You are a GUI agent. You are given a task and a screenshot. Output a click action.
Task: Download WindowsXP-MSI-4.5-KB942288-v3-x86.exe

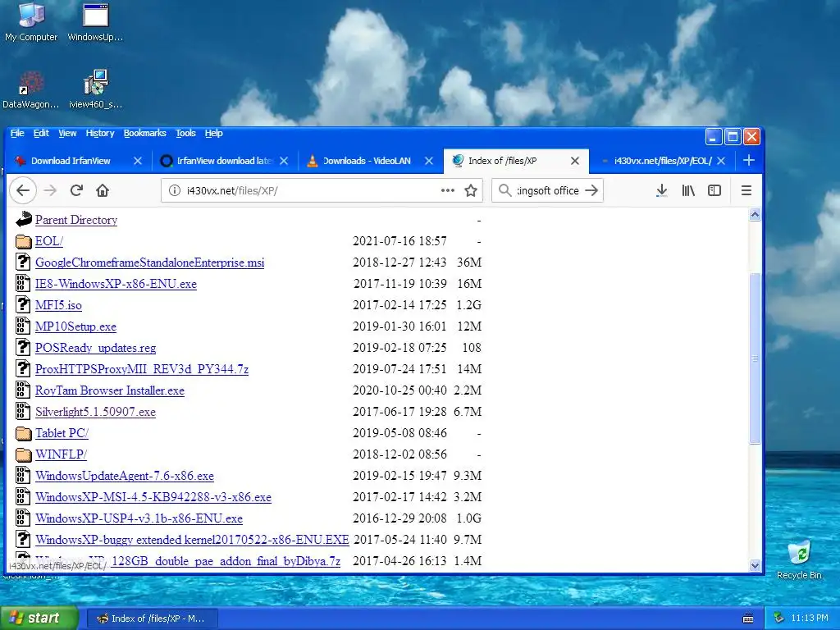(x=153, y=497)
